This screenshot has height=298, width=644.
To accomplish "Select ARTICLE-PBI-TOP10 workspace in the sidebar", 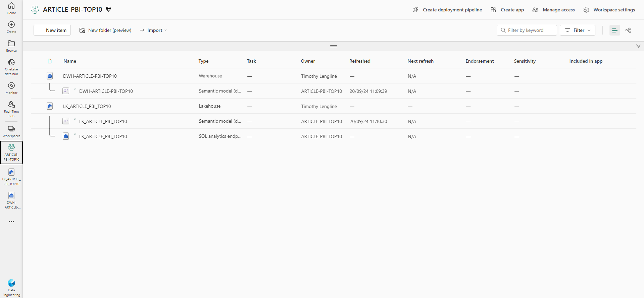I will pyautogui.click(x=11, y=153).
